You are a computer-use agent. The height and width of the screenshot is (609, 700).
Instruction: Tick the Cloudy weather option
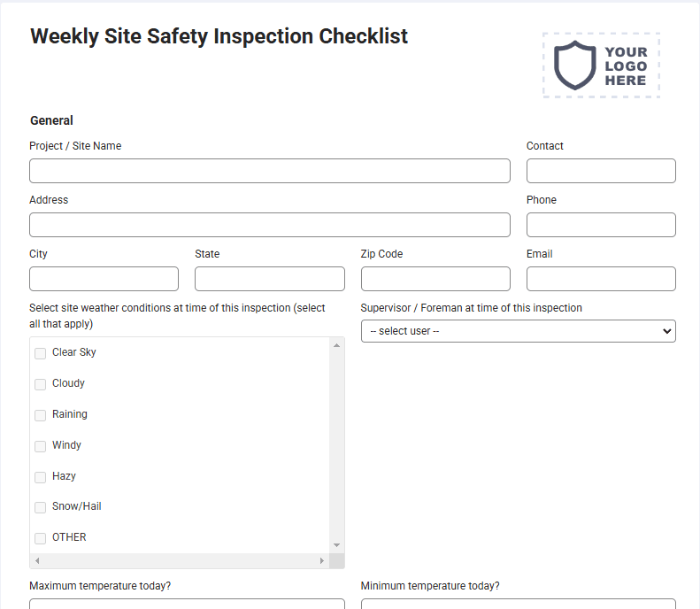click(40, 384)
